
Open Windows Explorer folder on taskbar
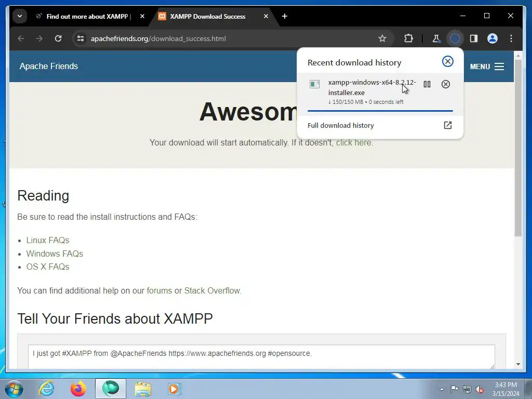(x=143, y=389)
